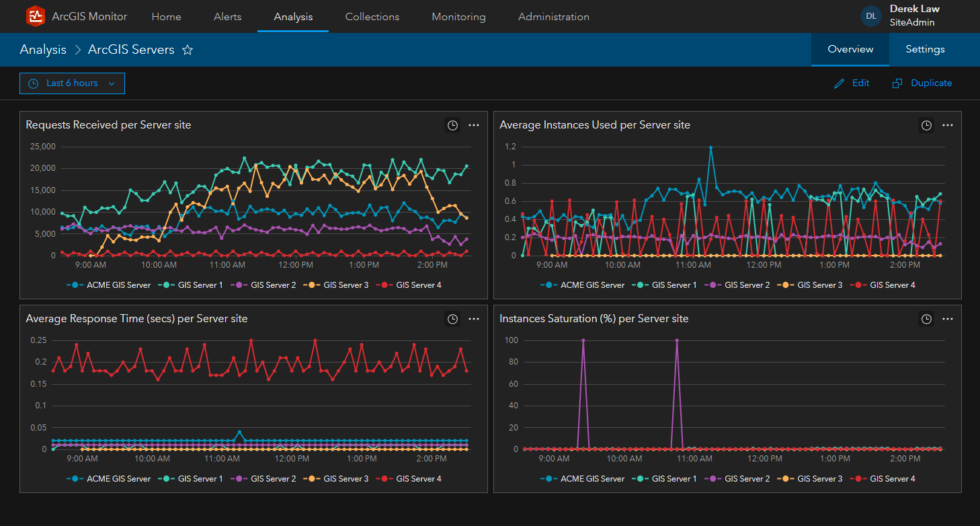The height and width of the screenshot is (526, 980).
Task: Open more options for Average Response Time chart
Action: pyautogui.click(x=474, y=319)
